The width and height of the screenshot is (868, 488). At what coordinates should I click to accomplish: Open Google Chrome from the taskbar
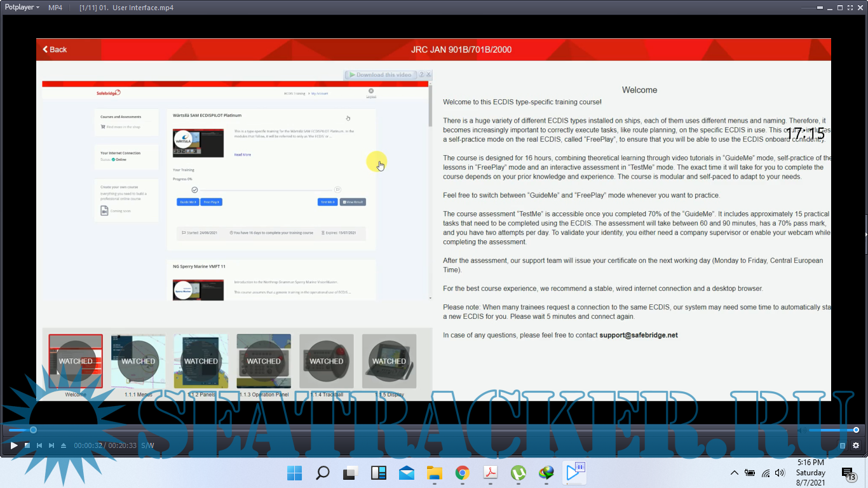pyautogui.click(x=463, y=473)
